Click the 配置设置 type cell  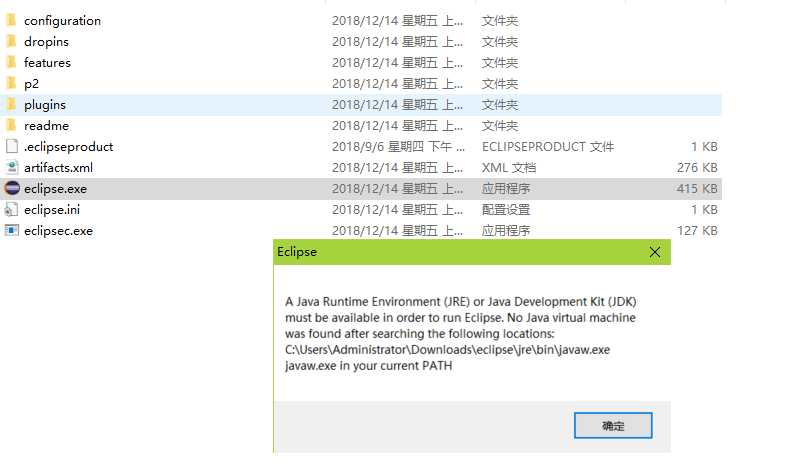[x=505, y=209]
